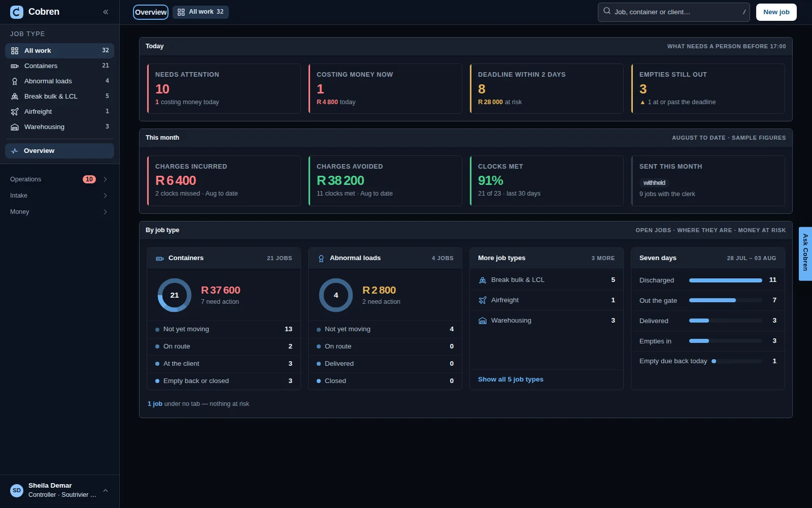Viewport: 812px width, 508px height.
Task: Open the Empties Still Out card
Action: click(708, 88)
